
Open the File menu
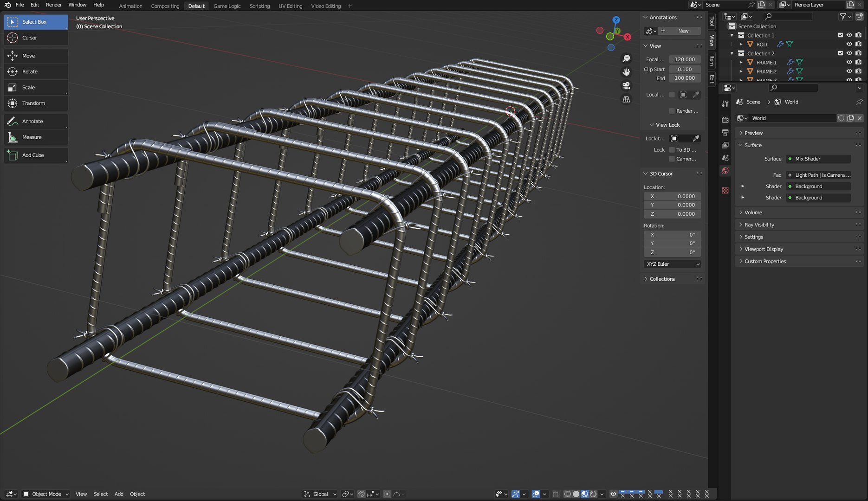click(20, 5)
